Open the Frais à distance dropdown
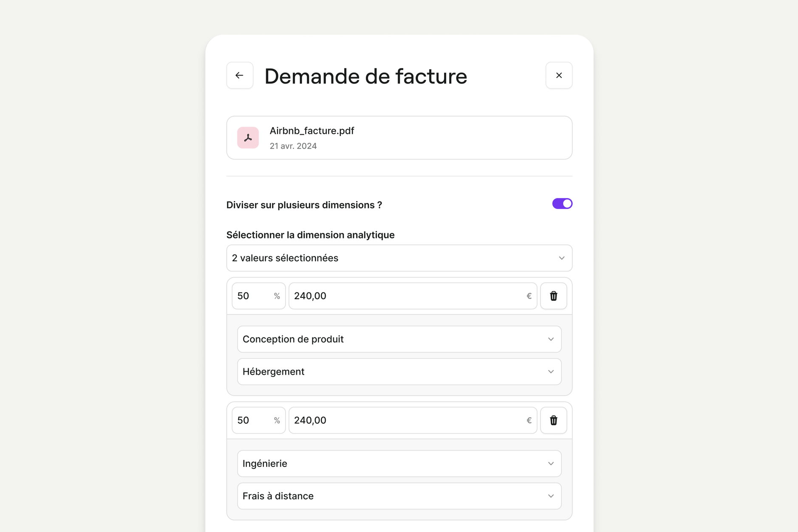This screenshot has height=532, width=798. (399, 496)
